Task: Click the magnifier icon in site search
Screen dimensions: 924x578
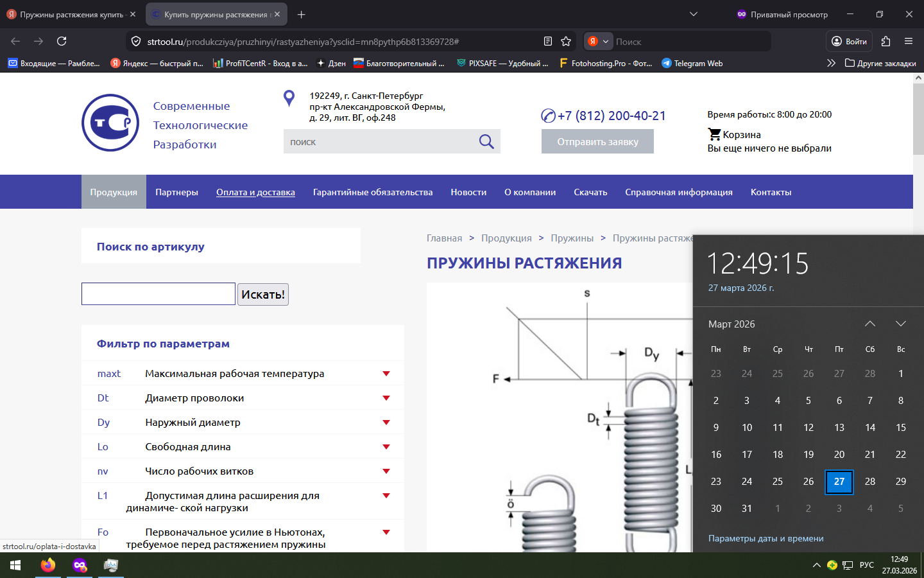Action: [x=486, y=142]
